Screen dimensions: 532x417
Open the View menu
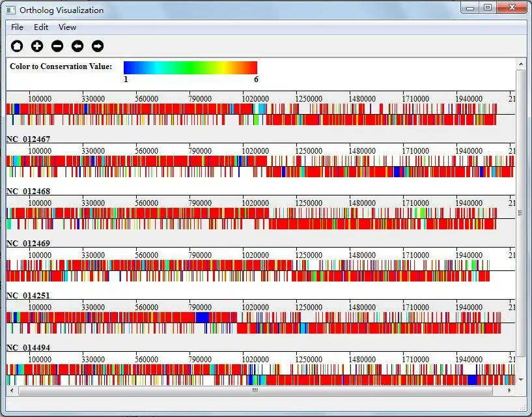click(67, 27)
